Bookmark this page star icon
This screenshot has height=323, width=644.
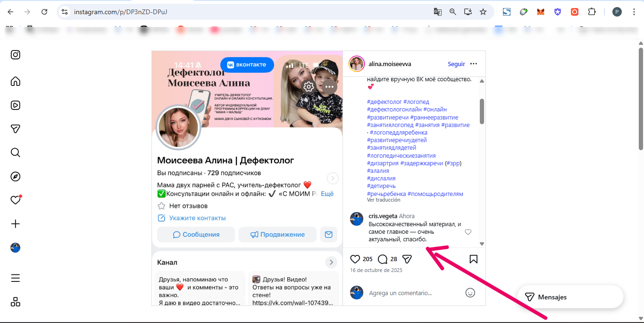[x=483, y=12]
